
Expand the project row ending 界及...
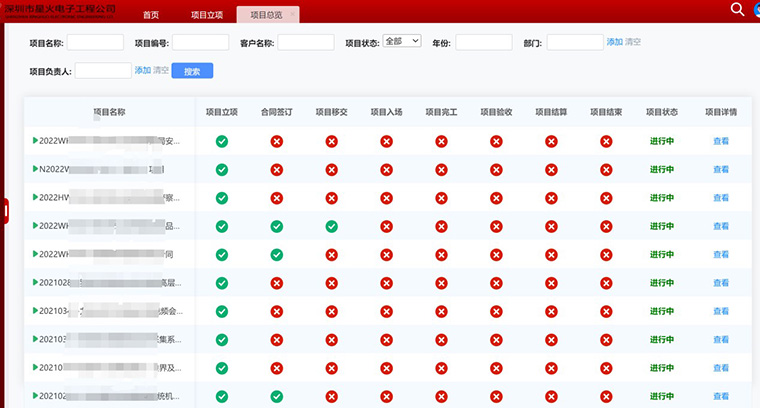[x=35, y=367]
